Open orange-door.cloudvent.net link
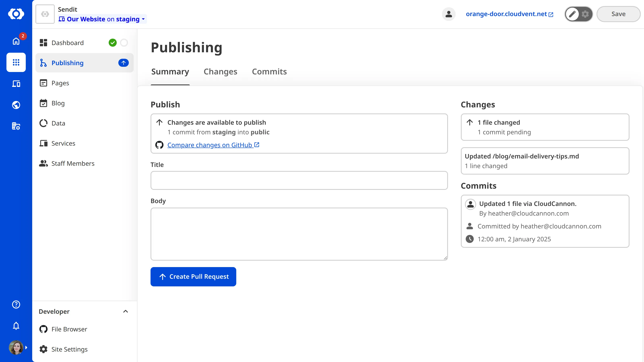The image size is (644, 362). point(510,14)
